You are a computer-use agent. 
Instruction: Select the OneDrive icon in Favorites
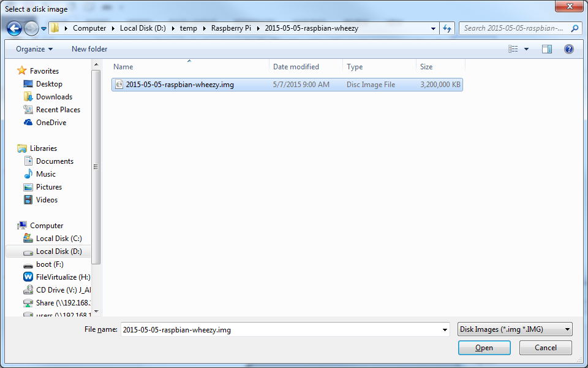point(28,123)
